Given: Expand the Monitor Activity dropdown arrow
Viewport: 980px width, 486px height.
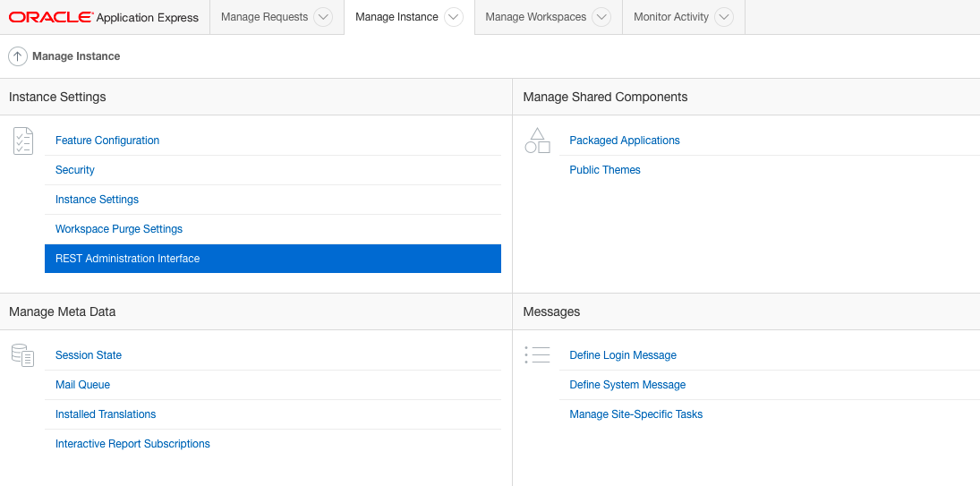Looking at the screenshot, I should pos(724,17).
